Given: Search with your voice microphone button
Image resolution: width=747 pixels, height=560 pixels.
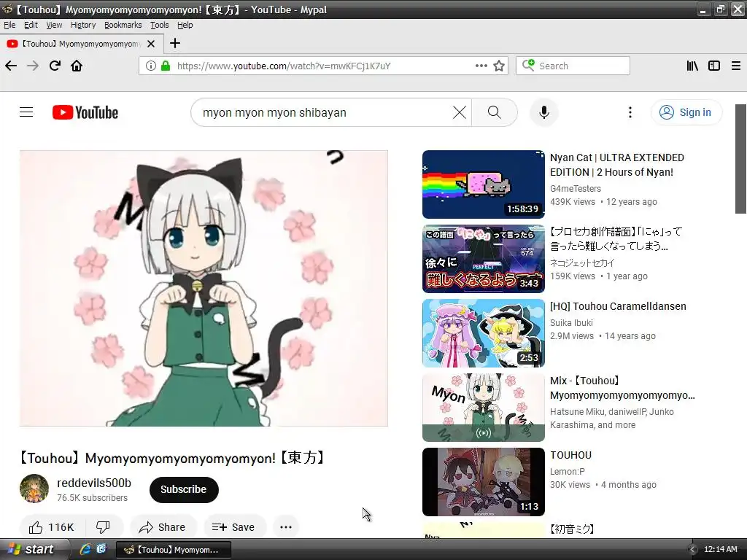Looking at the screenshot, I should coord(544,112).
